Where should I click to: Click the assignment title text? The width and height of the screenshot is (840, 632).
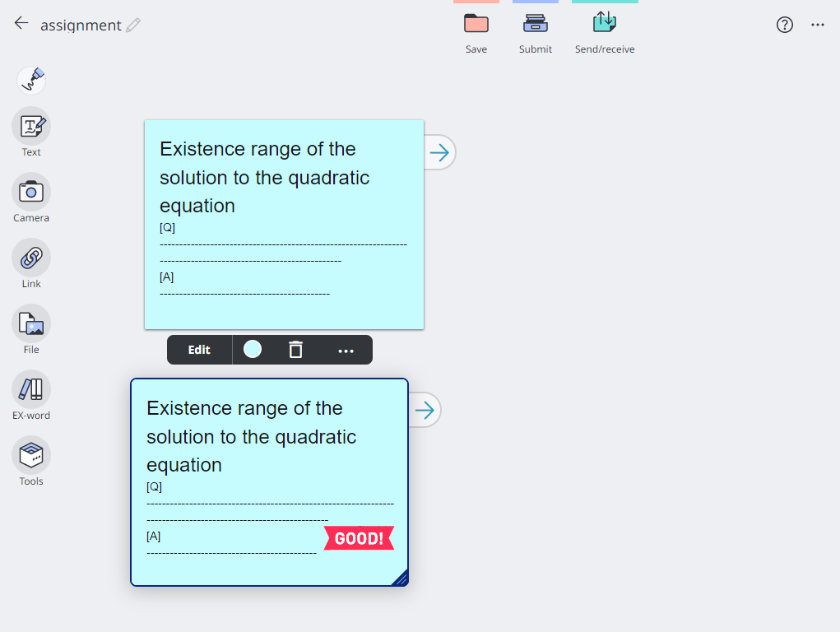click(81, 26)
